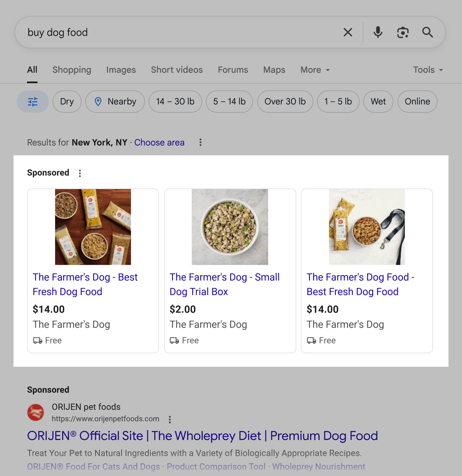The width and height of the screenshot is (462, 476).
Task: Open three-dot menu beside Sponsored heading
Action: 80,173
